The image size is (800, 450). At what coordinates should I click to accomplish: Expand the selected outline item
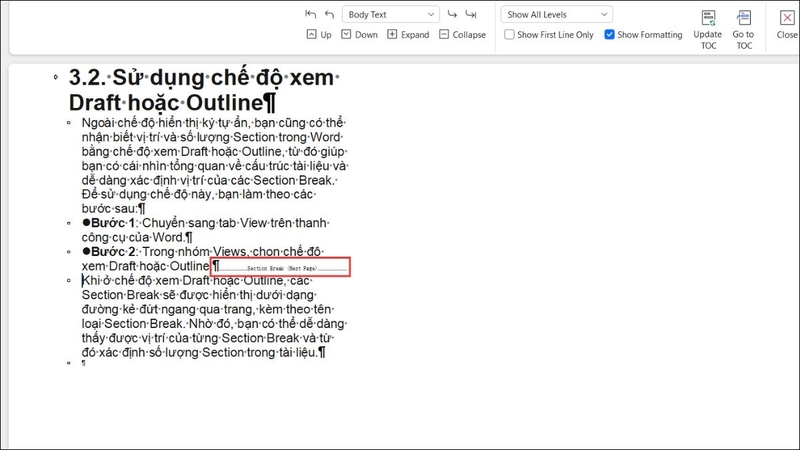[x=408, y=35]
